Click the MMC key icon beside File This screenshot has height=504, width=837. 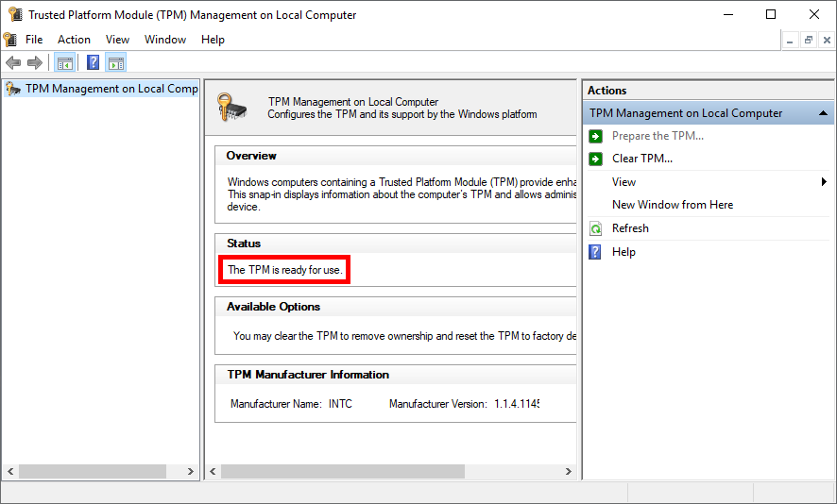(x=10, y=40)
